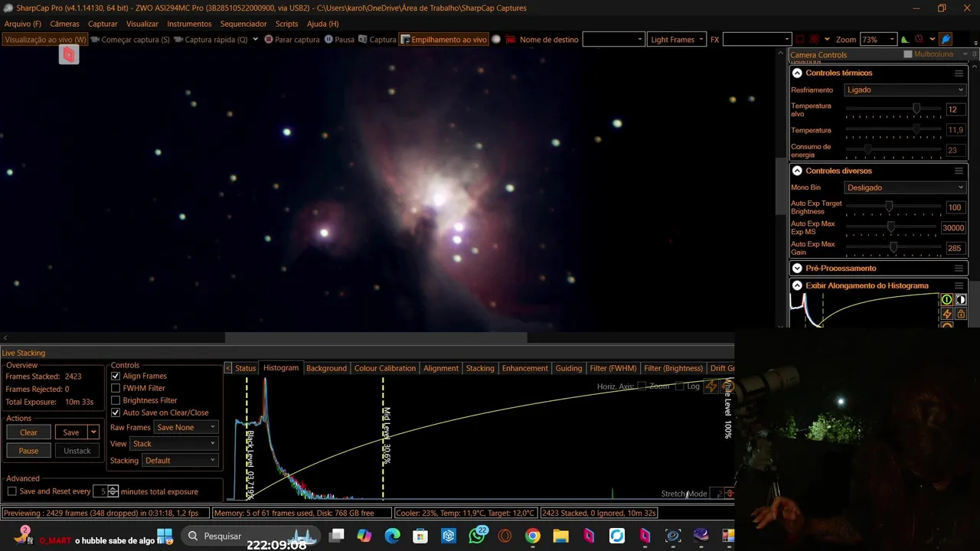This screenshot has height=551, width=980.
Task: Click the red reticule overlay icon
Action: click(x=815, y=40)
